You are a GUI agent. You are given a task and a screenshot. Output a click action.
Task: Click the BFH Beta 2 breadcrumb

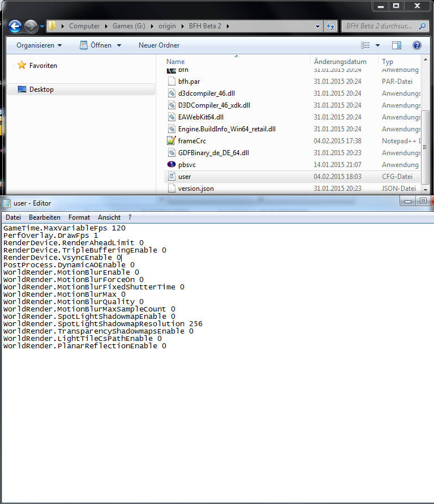(x=209, y=26)
